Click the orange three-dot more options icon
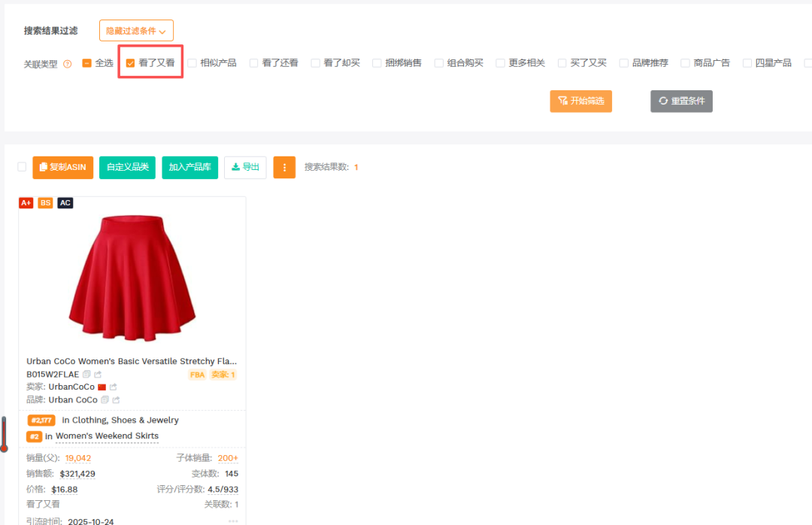The width and height of the screenshot is (812, 525). click(x=284, y=167)
